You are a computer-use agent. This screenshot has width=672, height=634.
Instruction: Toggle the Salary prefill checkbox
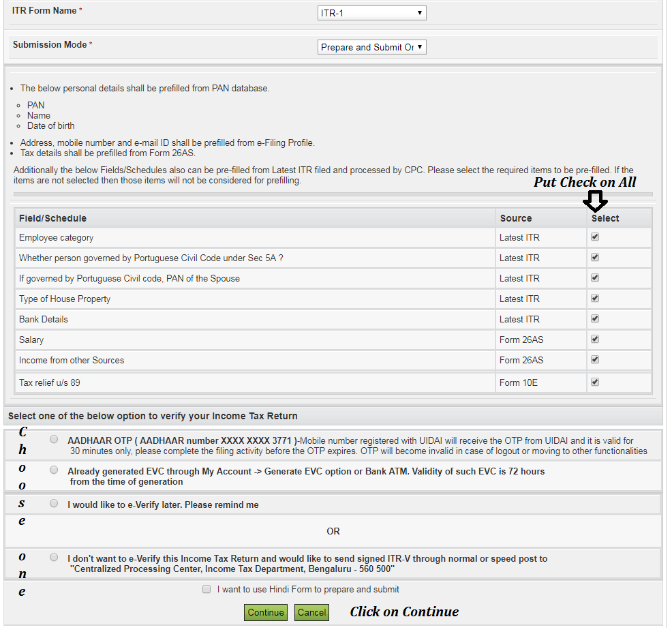[594, 339]
